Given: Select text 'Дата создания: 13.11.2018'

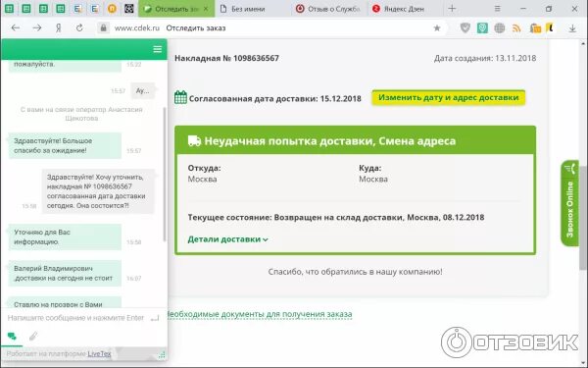Looking at the screenshot, I should point(485,58).
